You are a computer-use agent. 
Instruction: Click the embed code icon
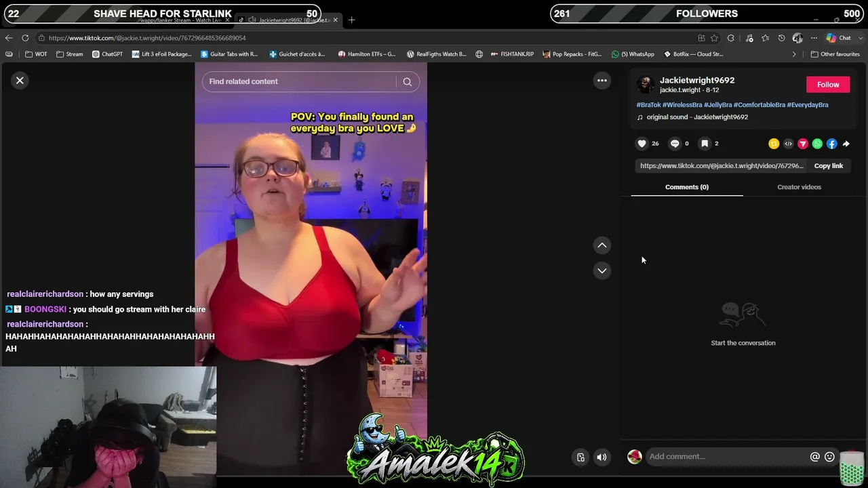pyautogui.click(x=788, y=144)
